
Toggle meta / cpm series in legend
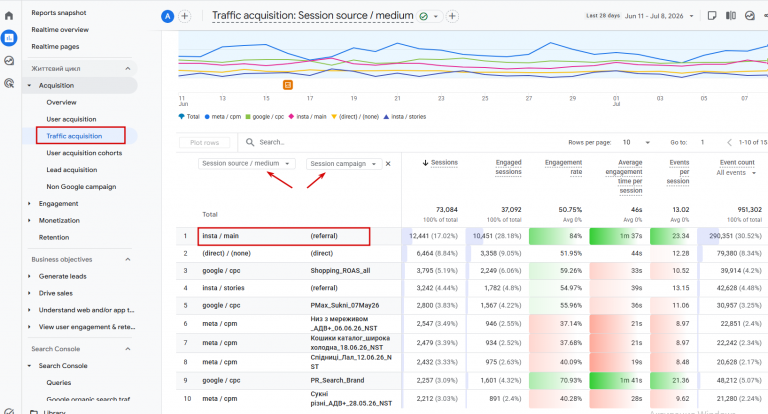pyautogui.click(x=223, y=117)
